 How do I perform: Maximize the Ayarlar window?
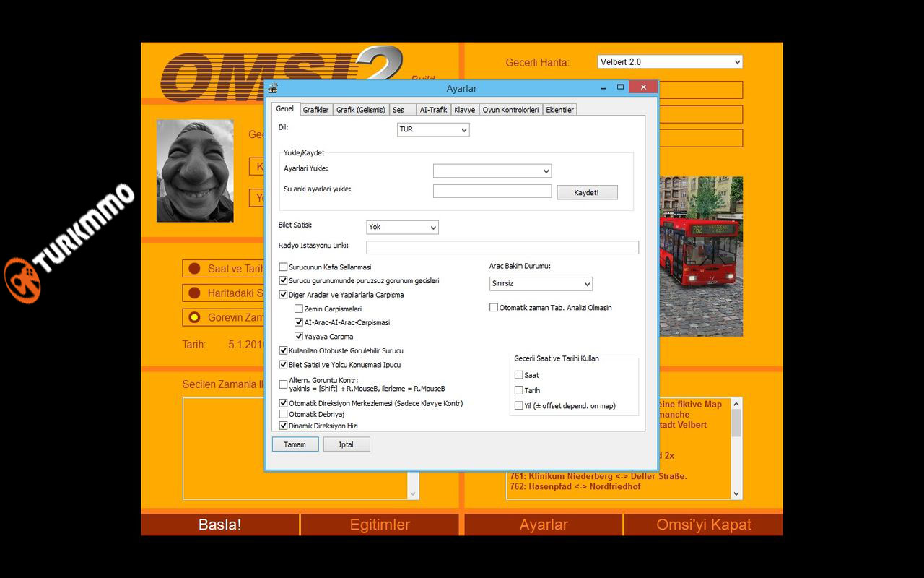coord(620,87)
